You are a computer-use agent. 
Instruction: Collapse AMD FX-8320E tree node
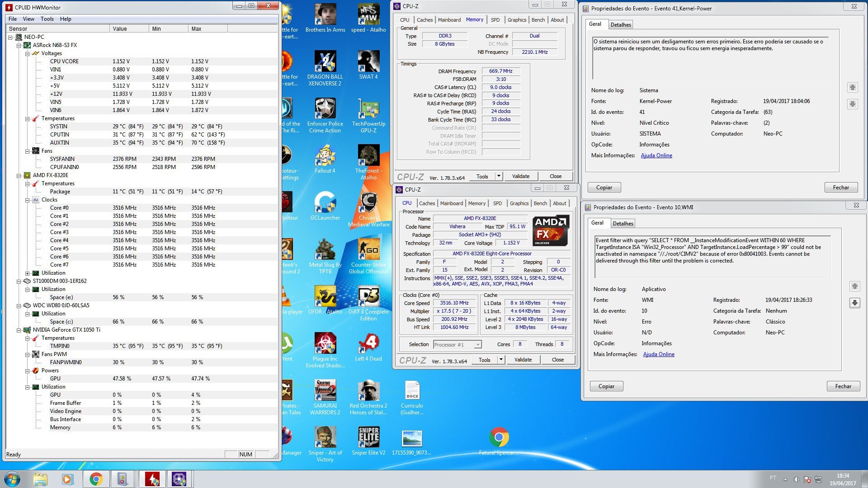(19, 176)
